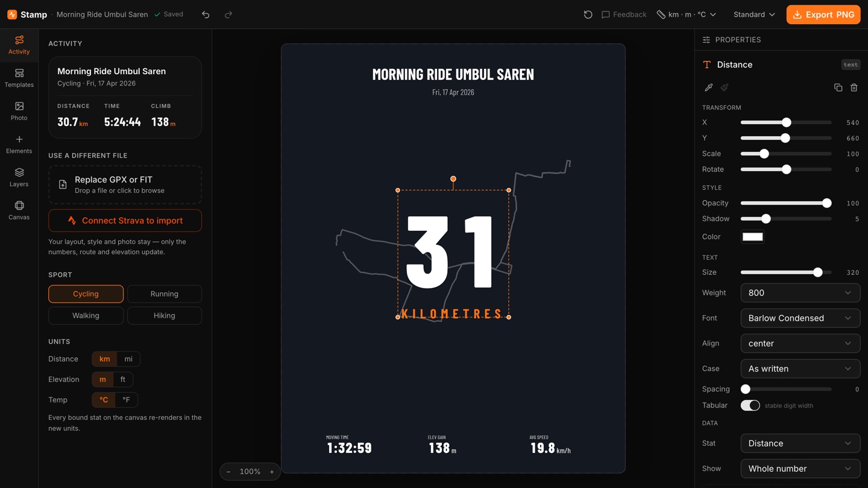This screenshot has width=868, height=488.
Task: Open the Canvas sidebar panel
Action: [x=19, y=211]
